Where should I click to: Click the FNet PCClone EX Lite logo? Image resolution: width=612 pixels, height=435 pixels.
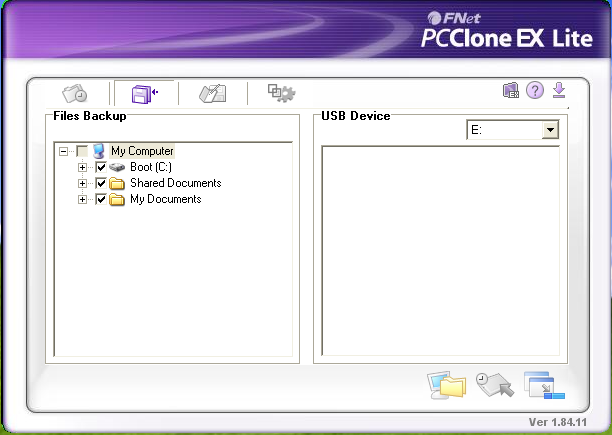(x=507, y=30)
